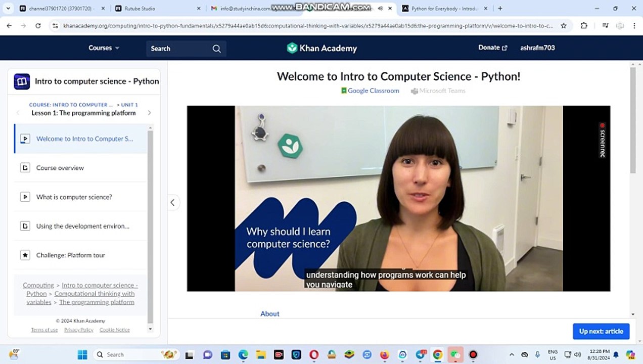Open Microsoft Edge from the taskbar
Screen dimensions: 643x364
click(243, 354)
